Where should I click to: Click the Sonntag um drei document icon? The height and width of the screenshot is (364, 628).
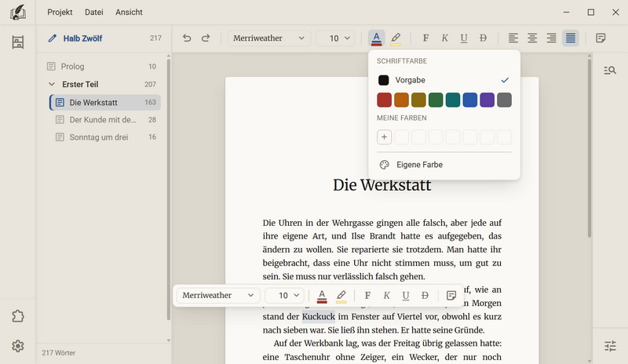pyautogui.click(x=60, y=137)
